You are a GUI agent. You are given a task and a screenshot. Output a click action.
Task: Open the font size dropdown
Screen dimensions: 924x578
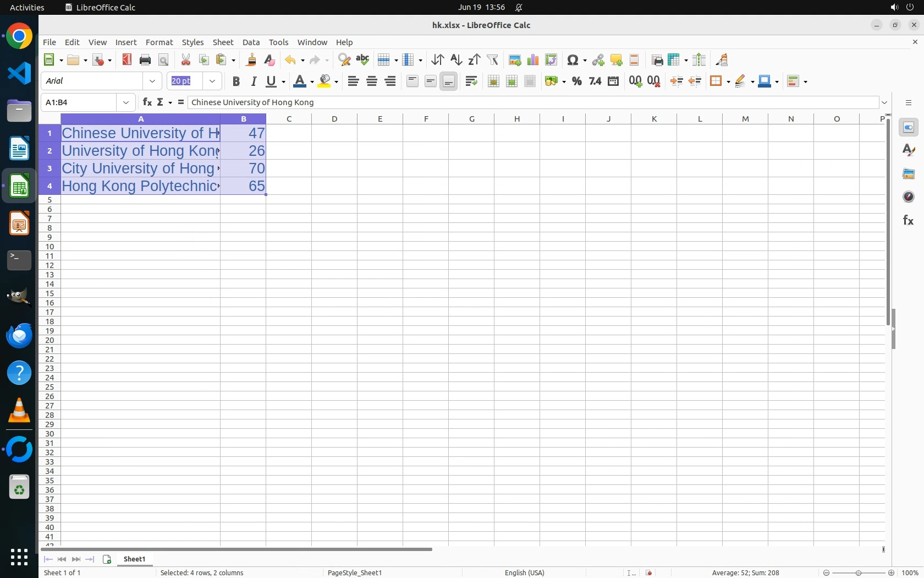(212, 81)
